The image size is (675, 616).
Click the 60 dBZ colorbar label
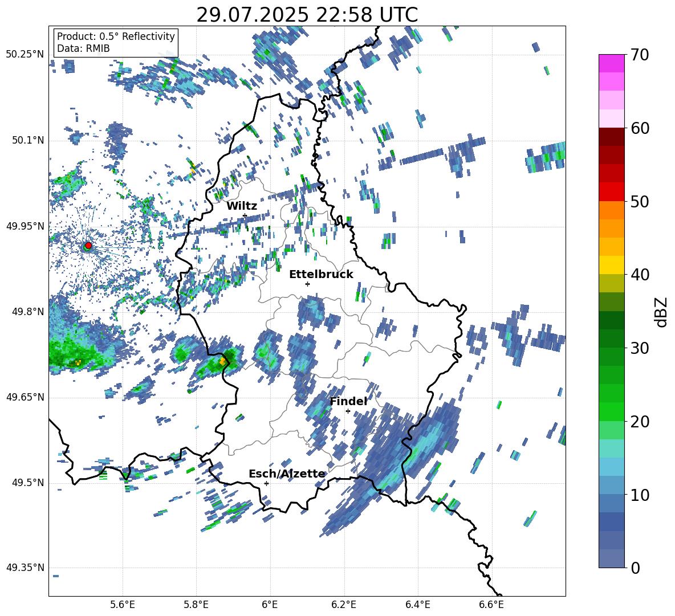coord(640,128)
